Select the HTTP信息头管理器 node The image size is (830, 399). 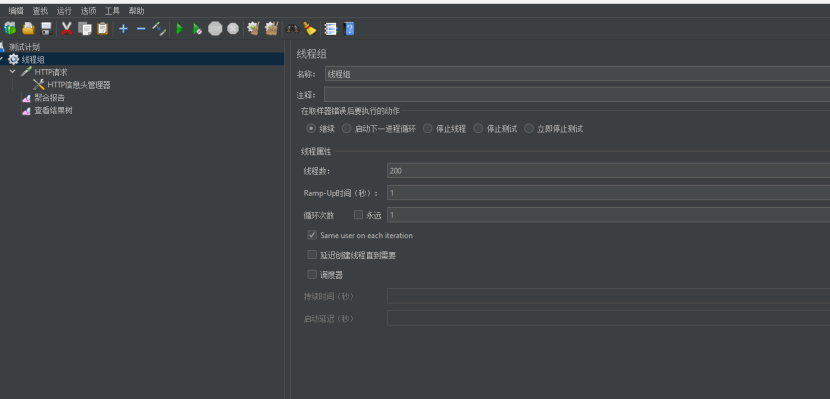click(78, 85)
